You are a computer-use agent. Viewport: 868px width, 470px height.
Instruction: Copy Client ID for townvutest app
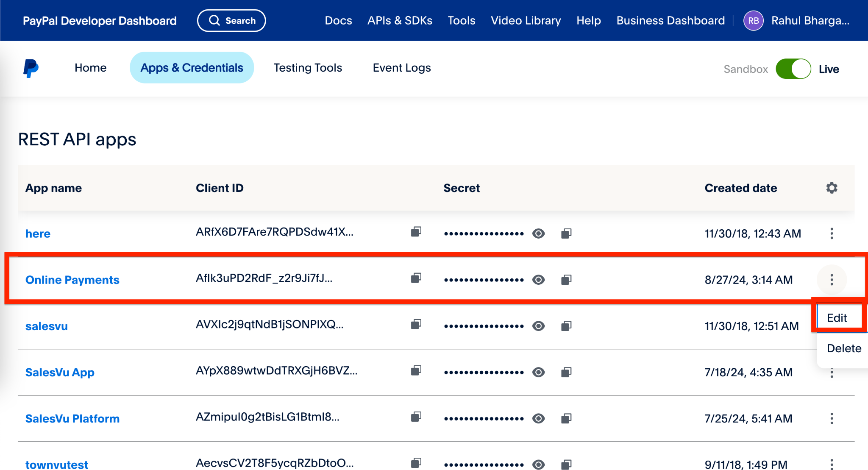pos(416,463)
